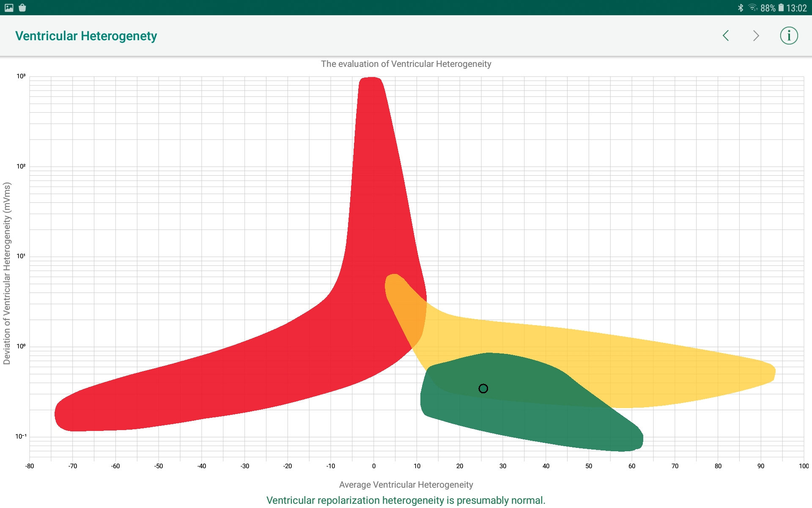Tap the battery status icon
This screenshot has height=508, width=812.
781,8
